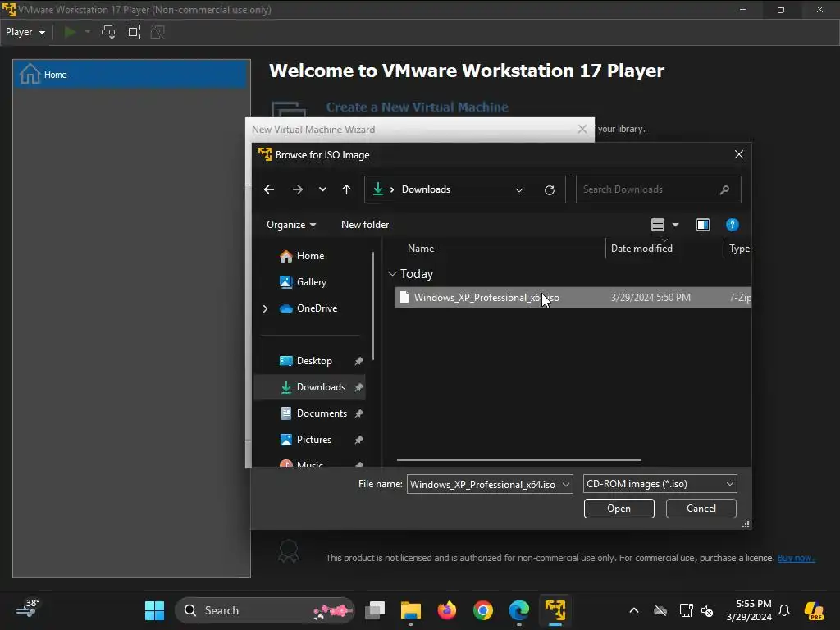Open the Windows Start menu
Image resolution: width=840 pixels, height=630 pixels.
(155, 610)
